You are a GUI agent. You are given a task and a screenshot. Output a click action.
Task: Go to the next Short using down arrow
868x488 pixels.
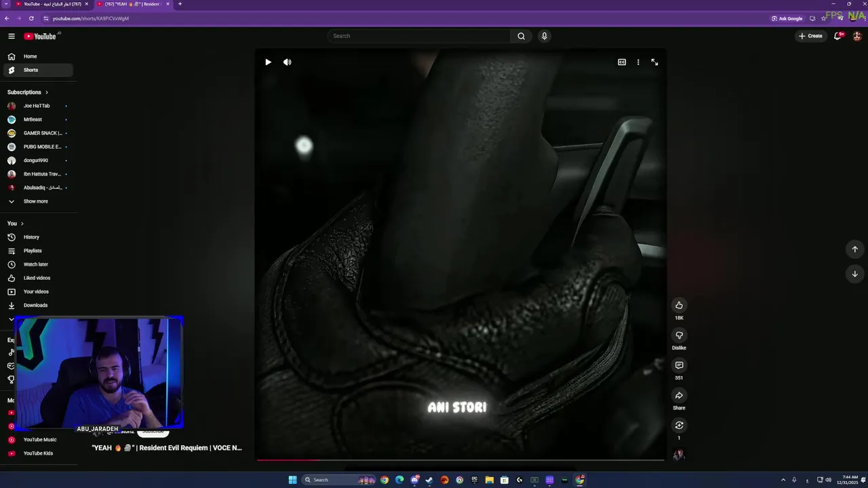[854, 274]
